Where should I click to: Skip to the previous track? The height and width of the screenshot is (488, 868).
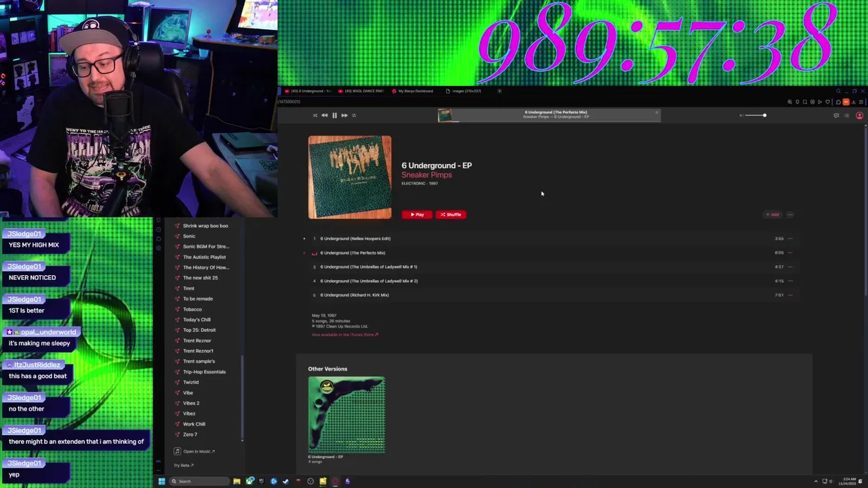pyautogui.click(x=324, y=115)
